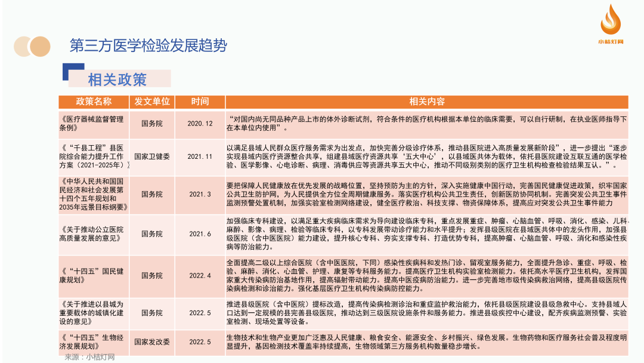The width and height of the screenshot is (644, 363).
Task: Select the 政策名称 column header
Action: click(94, 101)
